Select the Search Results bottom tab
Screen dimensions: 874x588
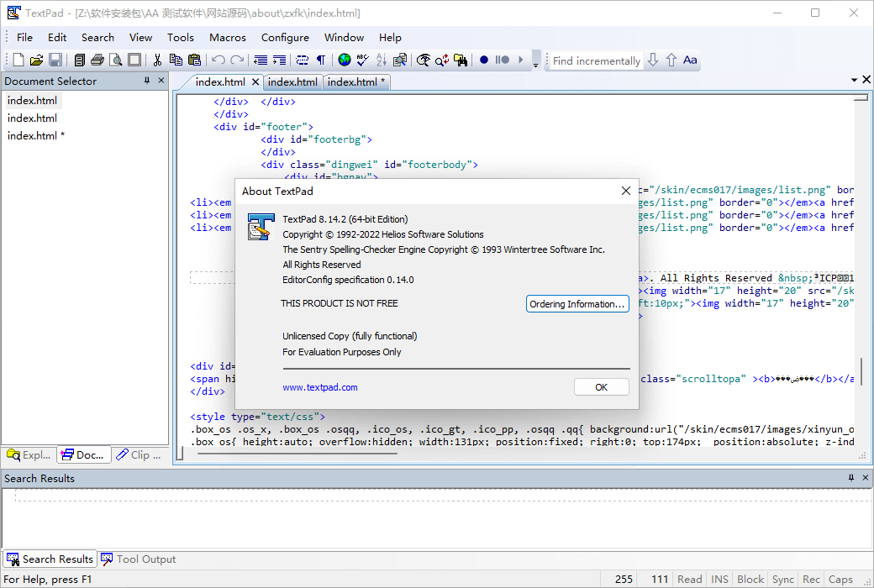click(50, 559)
